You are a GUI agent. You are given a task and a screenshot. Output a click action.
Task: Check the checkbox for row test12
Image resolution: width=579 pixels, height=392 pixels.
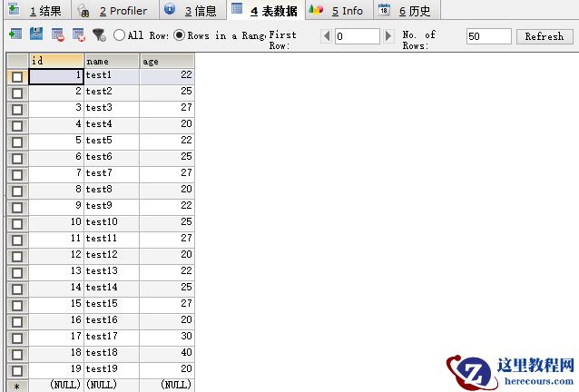(17, 257)
